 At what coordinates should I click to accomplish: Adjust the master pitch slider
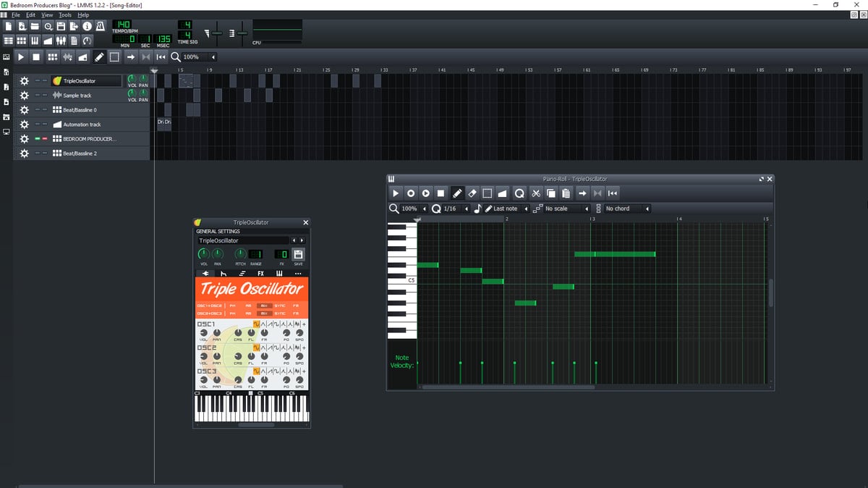[242, 33]
